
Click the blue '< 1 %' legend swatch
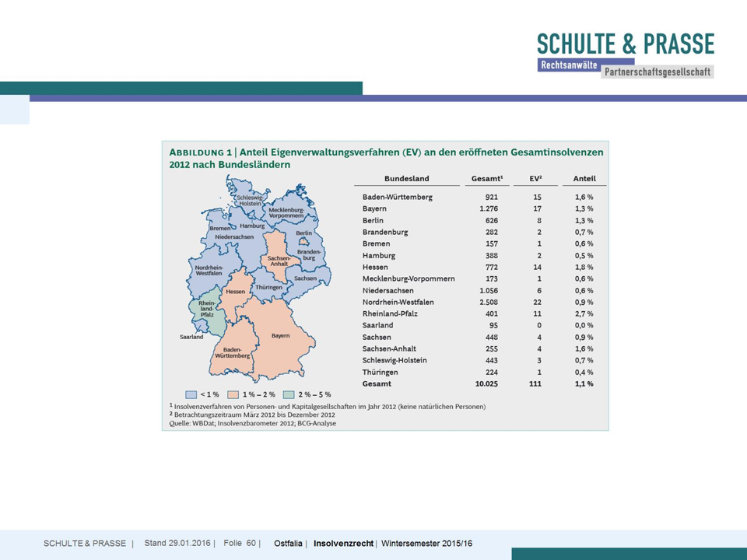point(191,394)
